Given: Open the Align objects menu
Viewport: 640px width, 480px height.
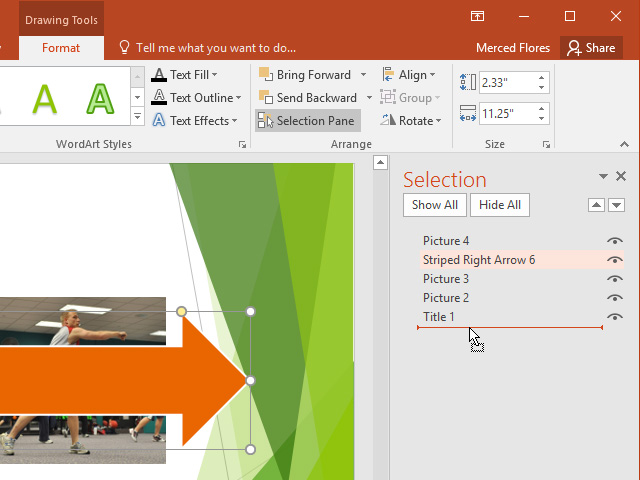Looking at the screenshot, I should pos(409,75).
